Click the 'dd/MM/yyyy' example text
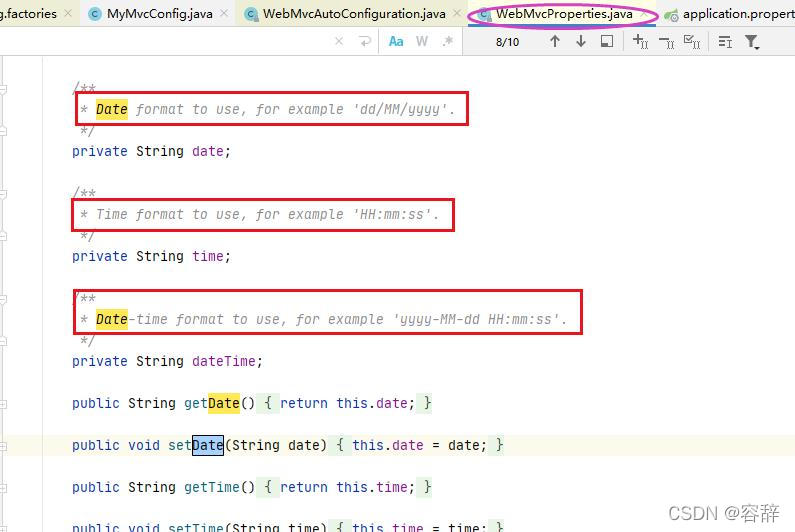 pos(400,110)
